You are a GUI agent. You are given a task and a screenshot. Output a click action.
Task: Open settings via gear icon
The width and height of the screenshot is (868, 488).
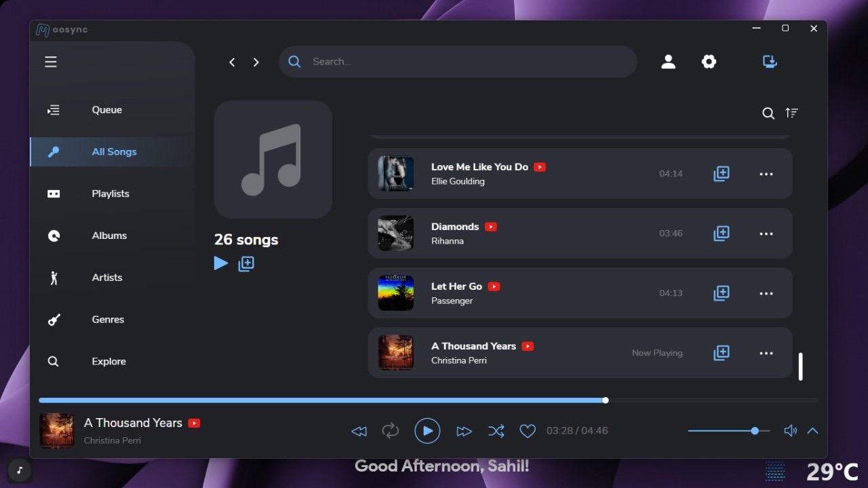tap(709, 62)
